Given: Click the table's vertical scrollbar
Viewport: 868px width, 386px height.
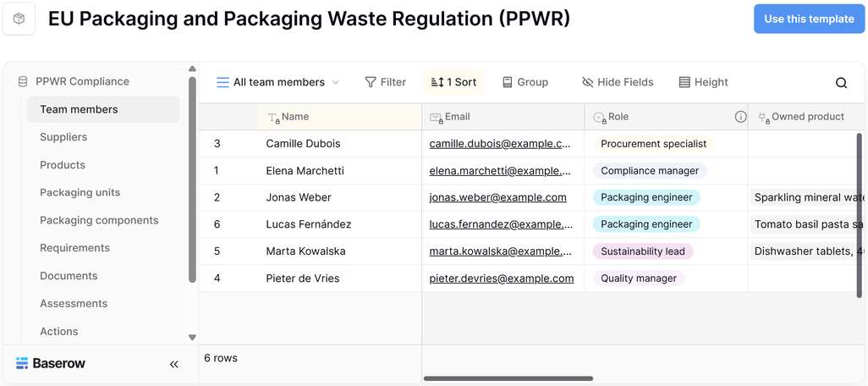Looking at the screenshot, I should tap(860, 215).
